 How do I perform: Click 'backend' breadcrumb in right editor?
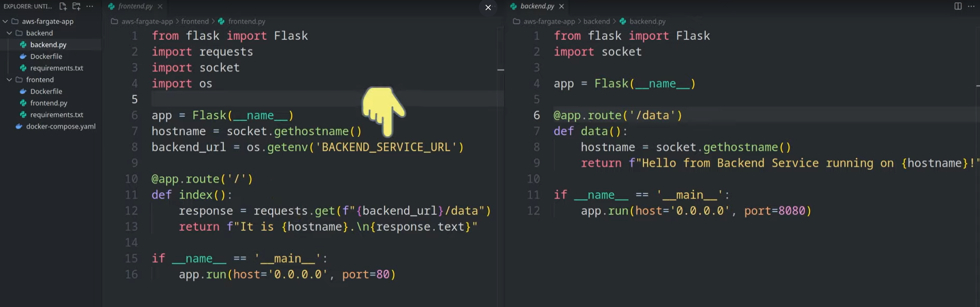(x=596, y=21)
